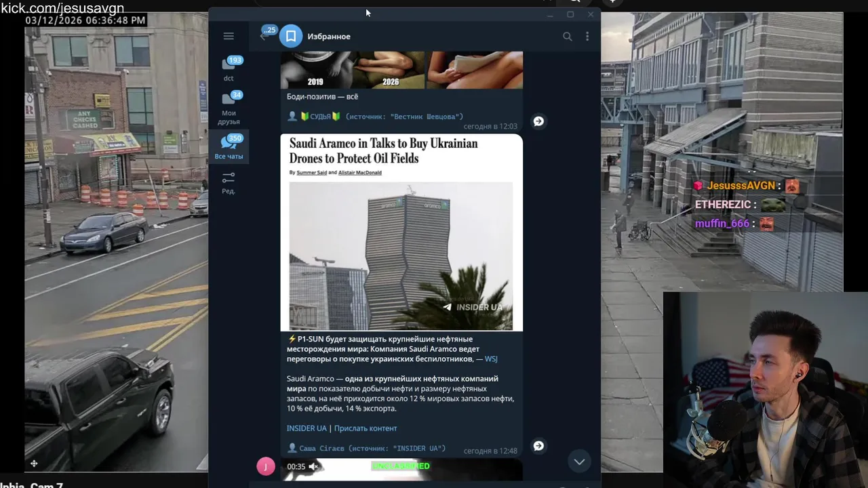This screenshot has width=868, height=488.
Task: Open the Ред. folder editor
Action: (229, 183)
